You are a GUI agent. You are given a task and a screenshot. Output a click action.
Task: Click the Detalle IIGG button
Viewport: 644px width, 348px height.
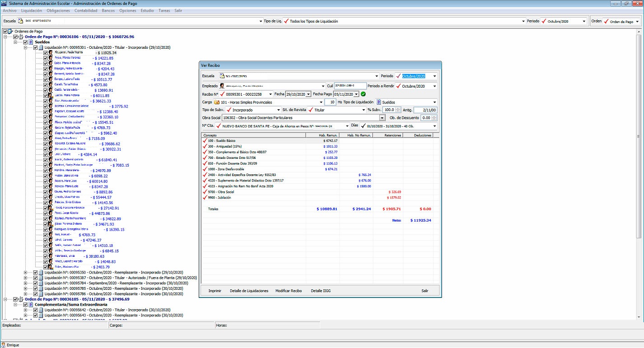coord(321,291)
